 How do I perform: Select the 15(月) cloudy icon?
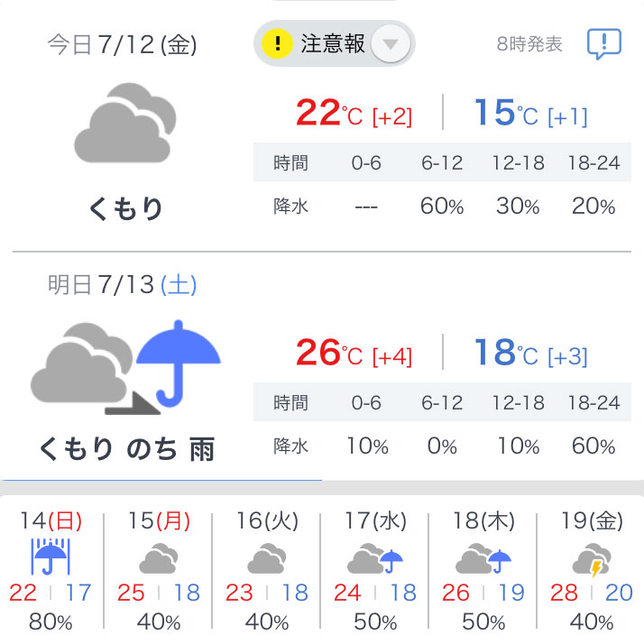pyautogui.click(x=159, y=557)
